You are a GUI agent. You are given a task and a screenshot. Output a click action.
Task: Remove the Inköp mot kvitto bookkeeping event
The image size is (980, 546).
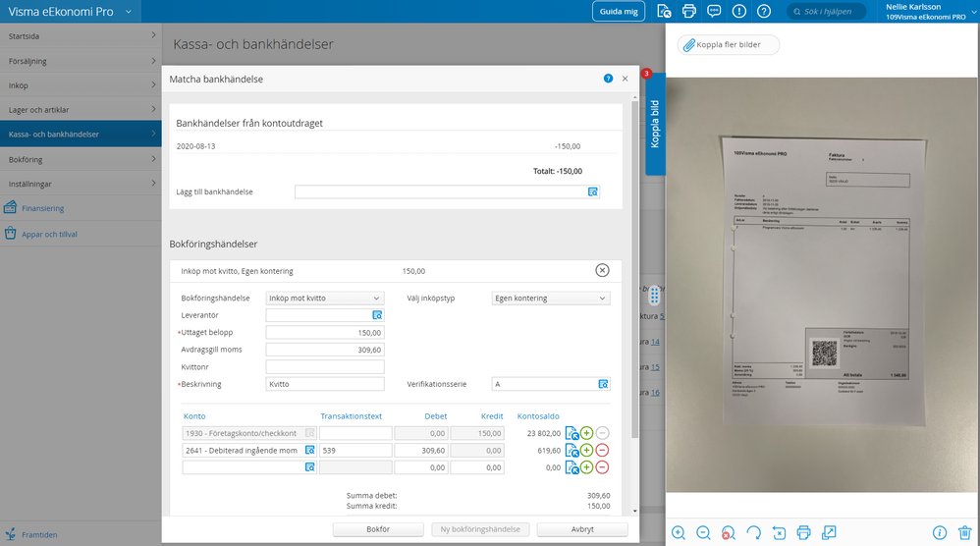pyautogui.click(x=602, y=270)
